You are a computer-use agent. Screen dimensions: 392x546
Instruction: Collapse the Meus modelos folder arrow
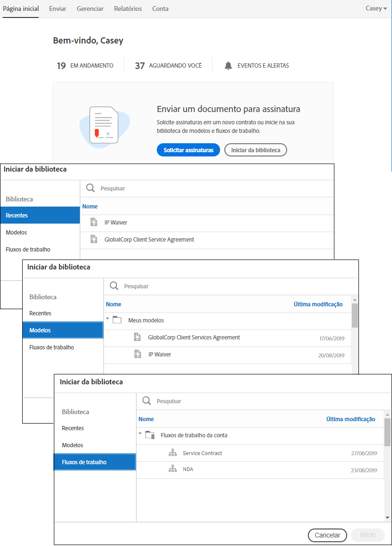click(x=108, y=319)
